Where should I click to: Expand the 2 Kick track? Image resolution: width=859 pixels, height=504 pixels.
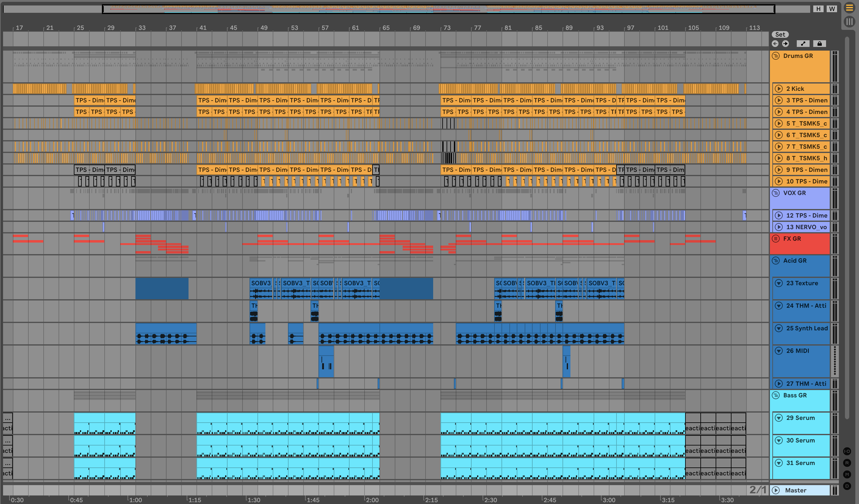point(779,89)
